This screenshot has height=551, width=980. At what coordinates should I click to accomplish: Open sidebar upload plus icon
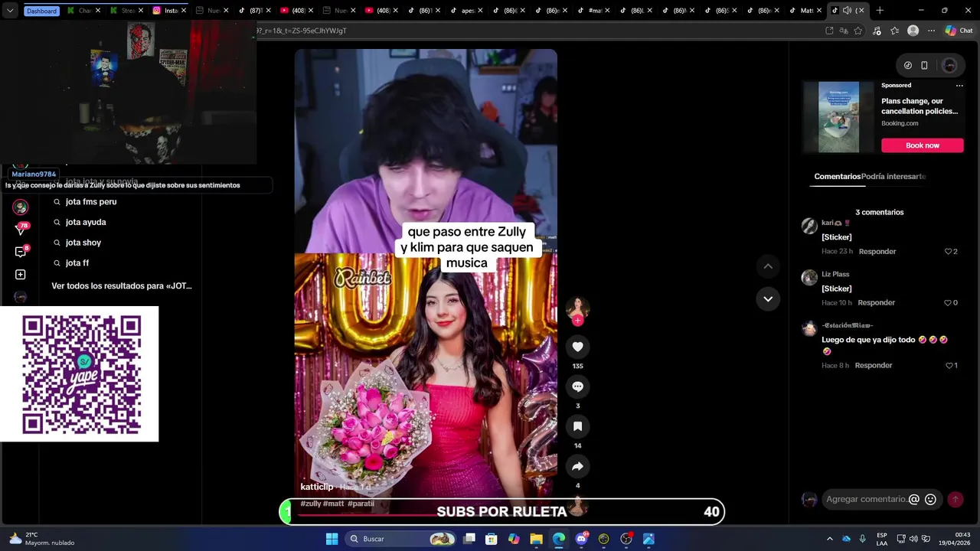coord(21,275)
